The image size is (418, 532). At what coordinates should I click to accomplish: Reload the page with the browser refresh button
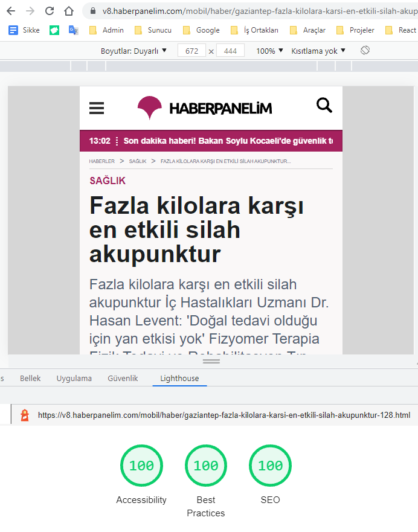pyautogui.click(x=50, y=11)
